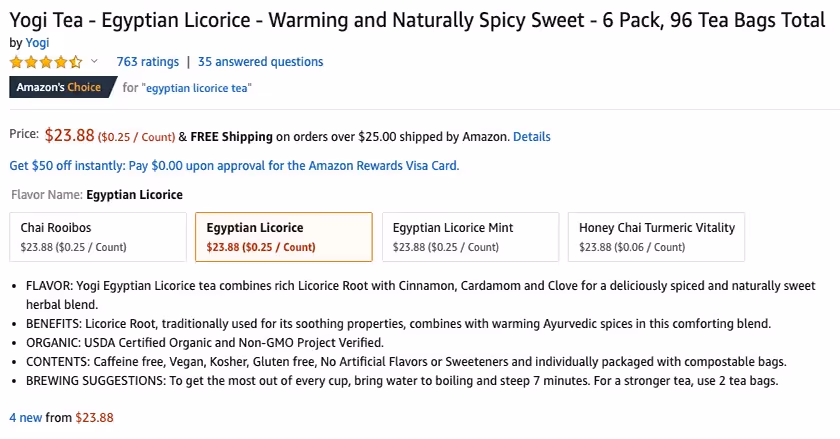840x439 pixels.
Task: Open the "egyptian licorice tea" search link
Action: 197,88
